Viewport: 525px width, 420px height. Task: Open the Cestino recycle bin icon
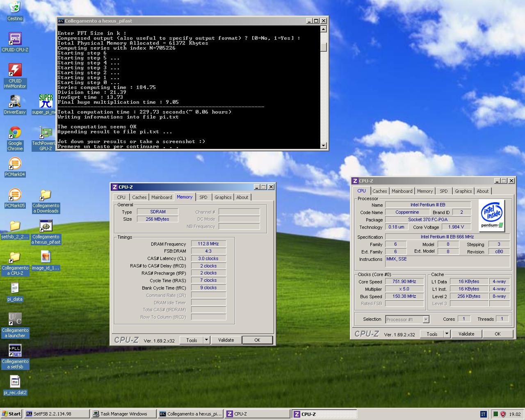(x=15, y=11)
